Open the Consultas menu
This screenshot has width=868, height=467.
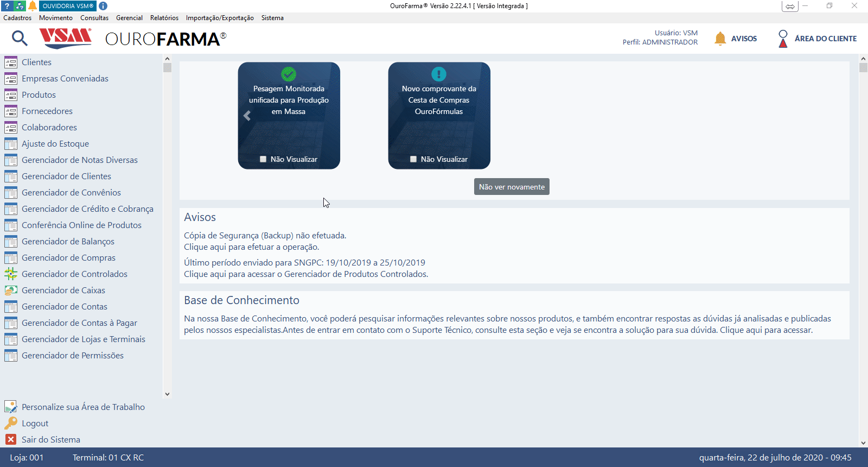(94, 18)
